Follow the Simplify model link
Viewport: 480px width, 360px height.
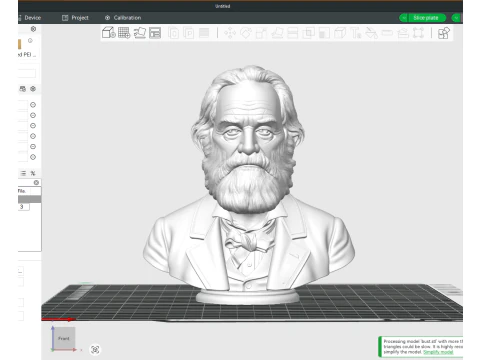click(x=438, y=352)
